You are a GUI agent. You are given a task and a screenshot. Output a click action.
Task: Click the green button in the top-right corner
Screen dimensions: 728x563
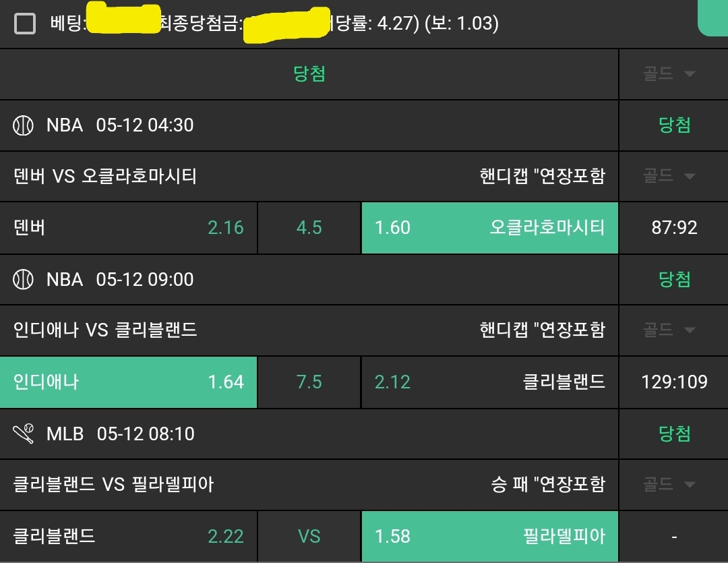(713, 18)
